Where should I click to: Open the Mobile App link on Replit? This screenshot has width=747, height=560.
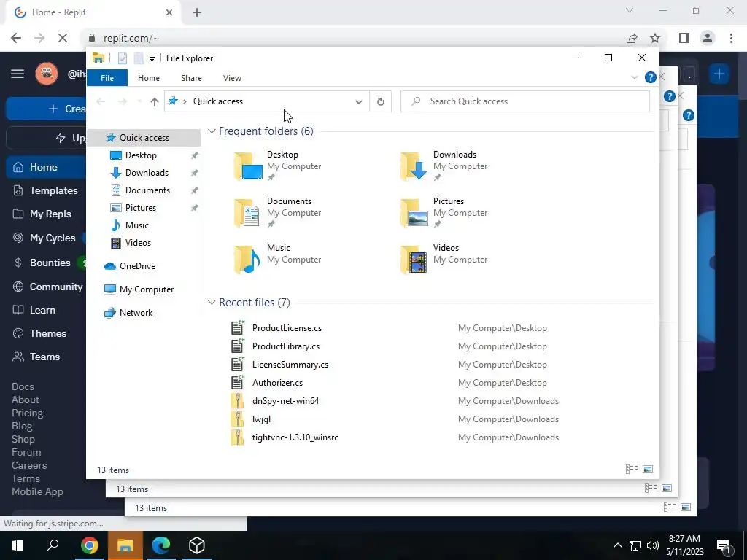click(37, 491)
